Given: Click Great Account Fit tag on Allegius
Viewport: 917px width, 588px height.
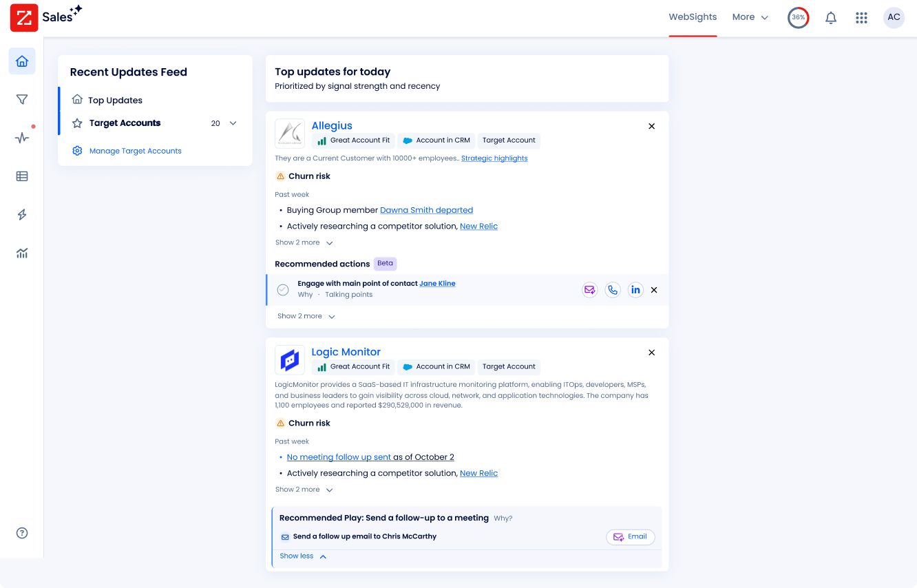Looking at the screenshot, I should [x=353, y=140].
